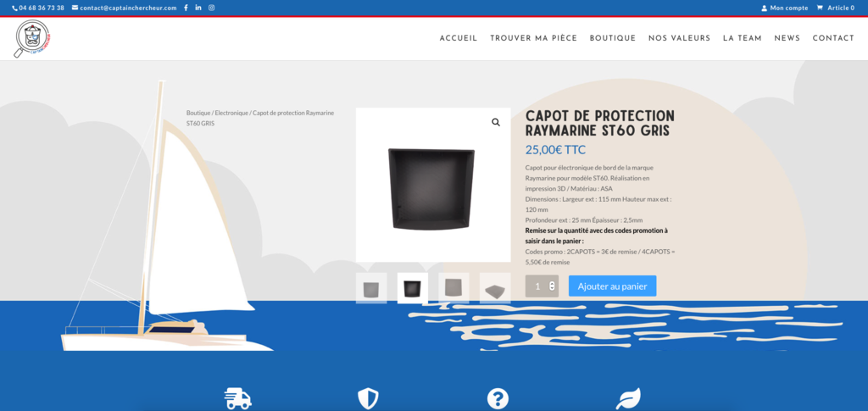Viewport: 868px width, 411px height.
Task: Click the magnifier zoom icon on product image
Action: coord(496,122)
